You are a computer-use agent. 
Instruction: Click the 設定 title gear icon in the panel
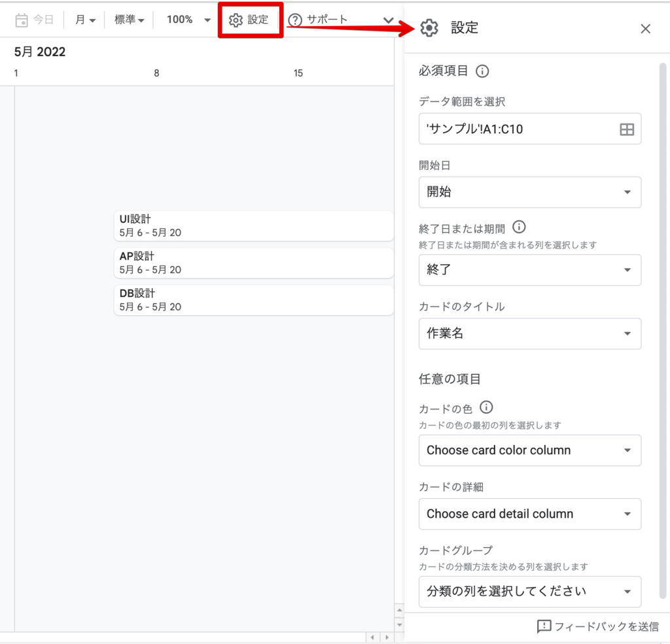429,28
